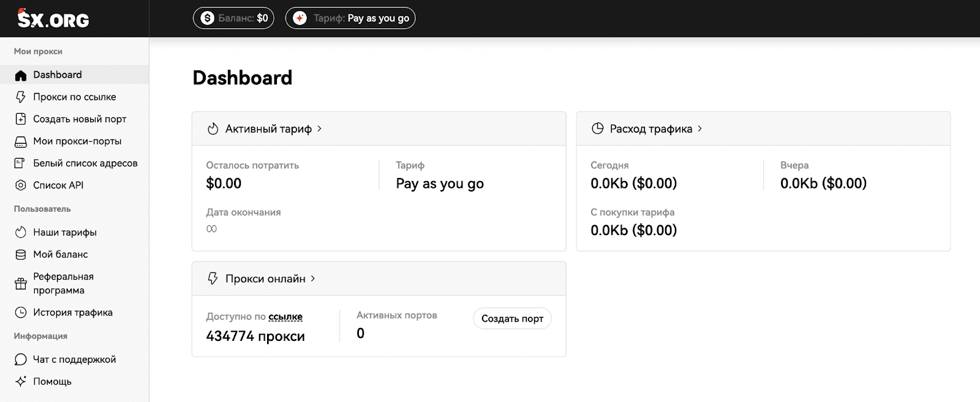Click the infinity symbol under Дата окончания

pyautogui.click(x=211, y=229)
